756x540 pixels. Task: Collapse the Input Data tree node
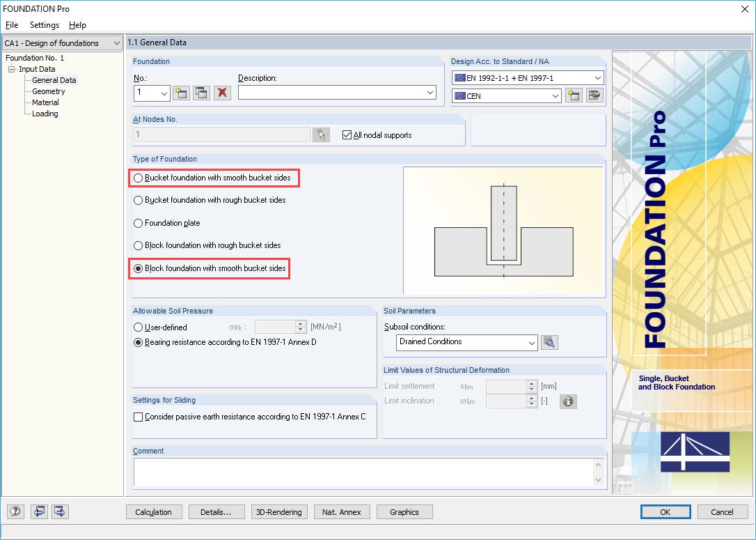(x=12, y=69)
